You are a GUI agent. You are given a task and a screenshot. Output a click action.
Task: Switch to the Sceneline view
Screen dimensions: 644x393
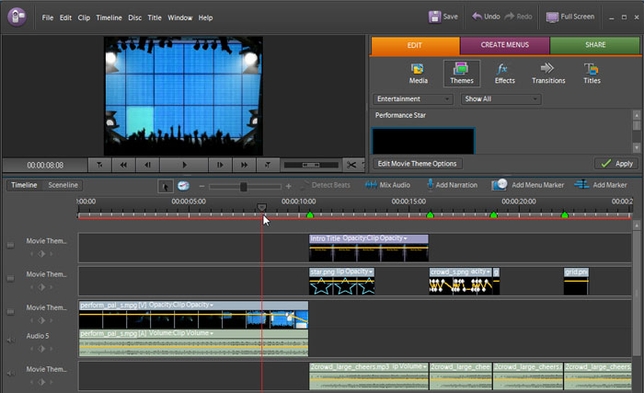pos(63,185)
